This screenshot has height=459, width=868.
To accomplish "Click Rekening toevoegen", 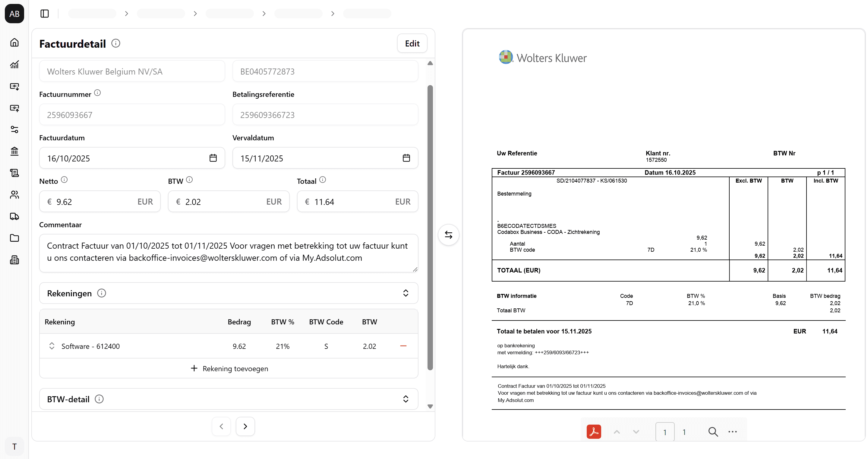I will (229, 368).
